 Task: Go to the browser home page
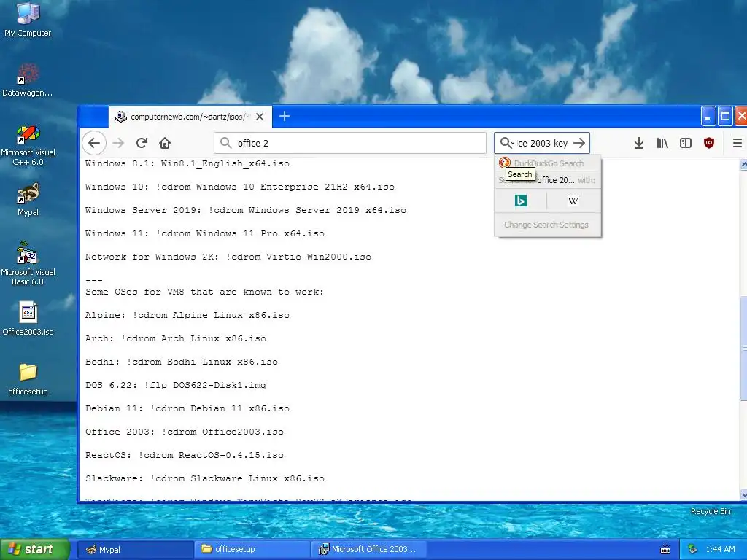165,143
